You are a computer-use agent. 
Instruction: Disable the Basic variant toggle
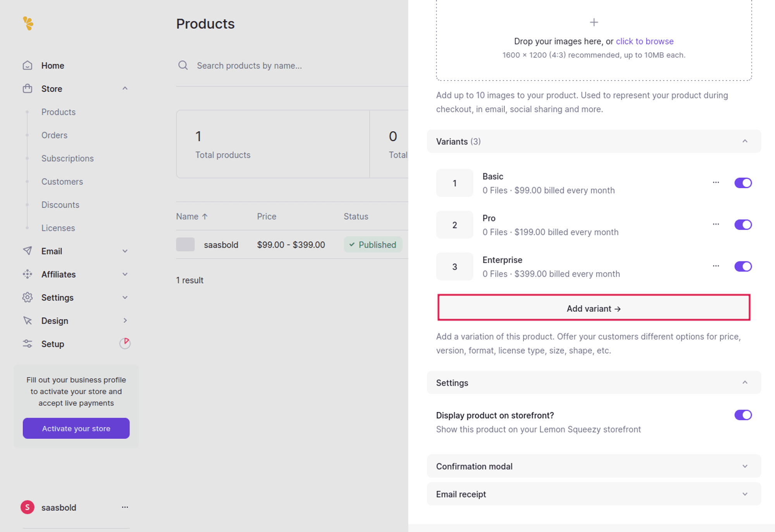click(743, 183)
